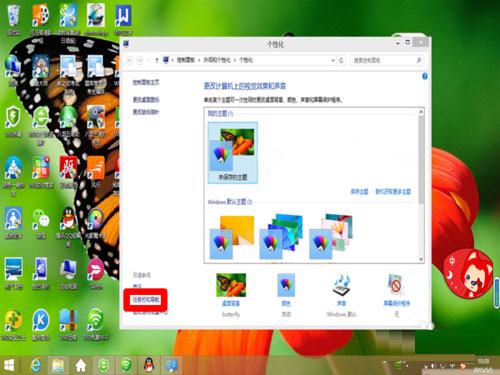This screenshot has width=500, height=375.
Task: Click the network signal tray icon
Action: tap(398, 366)
